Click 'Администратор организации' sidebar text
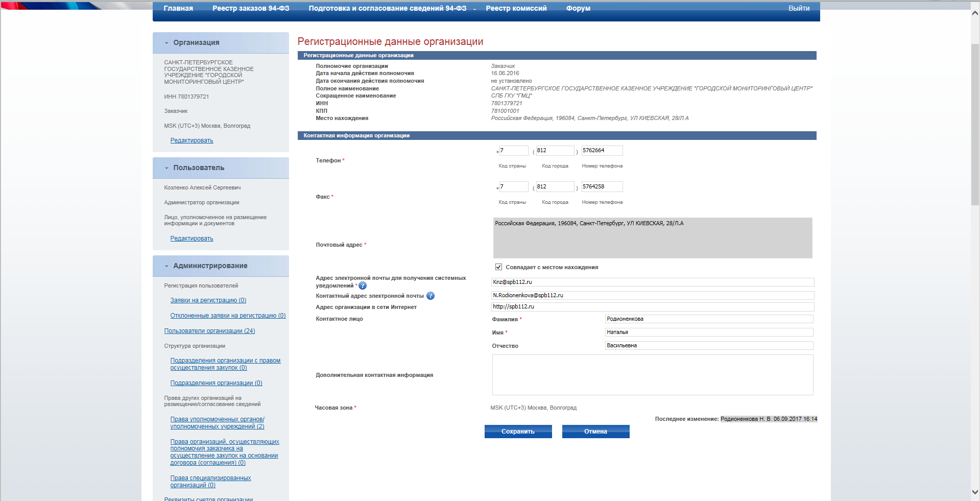This screenshot has width=980, height=501. coord(201,202)
